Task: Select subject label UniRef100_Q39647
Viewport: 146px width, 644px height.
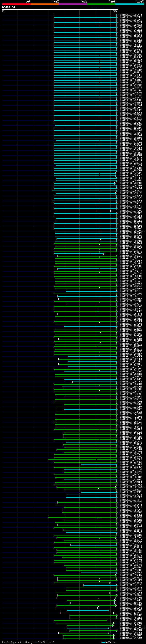Action: [x=131, y=286]
